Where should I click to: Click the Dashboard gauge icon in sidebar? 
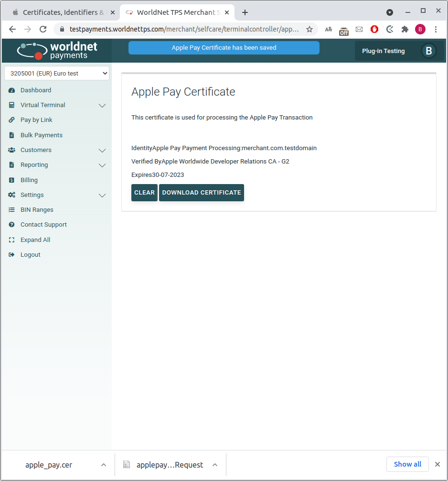[x=11, y=90]
